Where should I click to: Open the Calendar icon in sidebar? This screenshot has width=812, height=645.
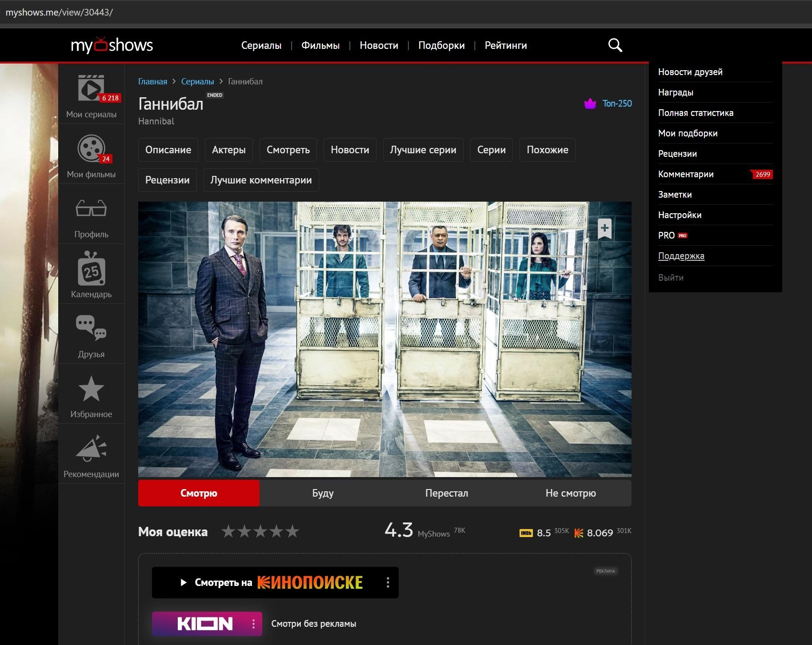(x=91, y=269)
